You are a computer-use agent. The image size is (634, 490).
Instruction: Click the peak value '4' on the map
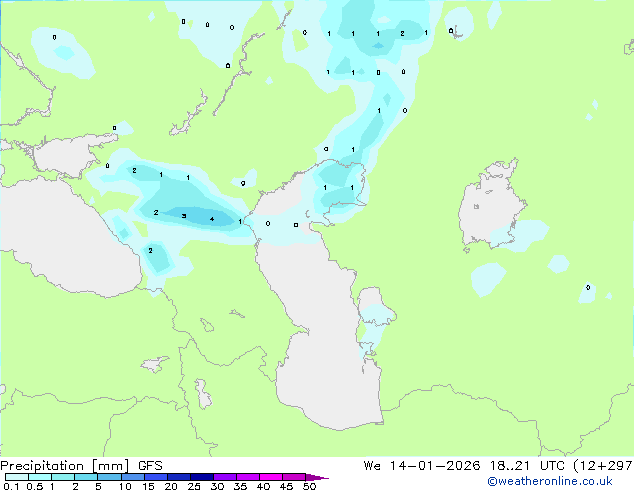(x=212, y=219)
